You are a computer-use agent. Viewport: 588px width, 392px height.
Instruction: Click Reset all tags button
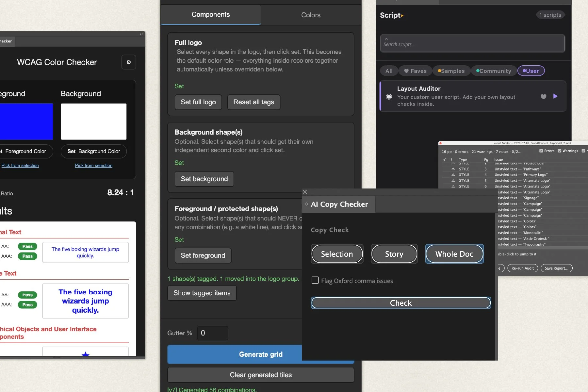pos(254,102)
